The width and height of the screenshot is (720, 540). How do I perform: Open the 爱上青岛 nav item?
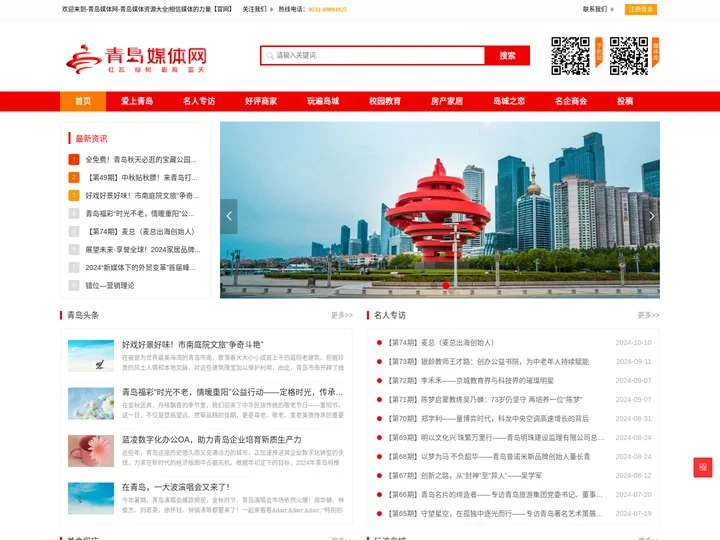pyautogui.click(x=137, y=101)
